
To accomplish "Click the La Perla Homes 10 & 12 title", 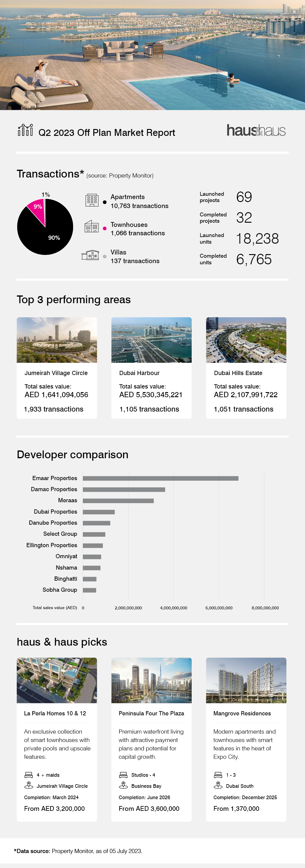I will 55,713.
